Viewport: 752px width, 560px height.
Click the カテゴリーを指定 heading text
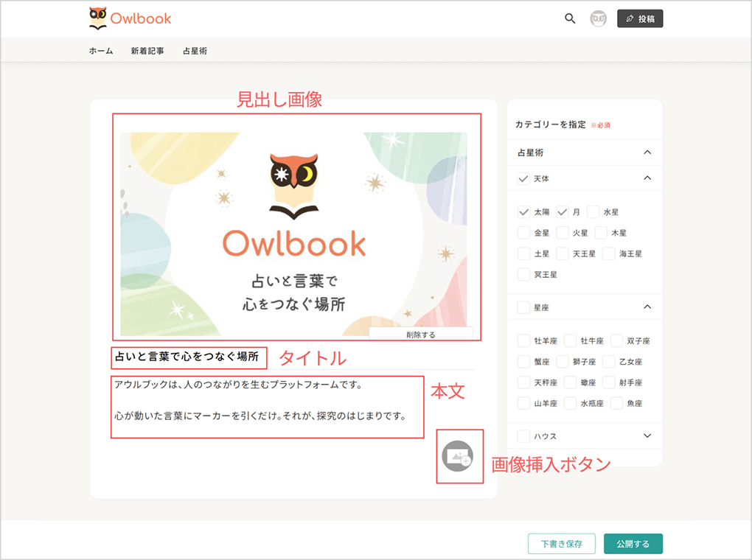point(551,125)
